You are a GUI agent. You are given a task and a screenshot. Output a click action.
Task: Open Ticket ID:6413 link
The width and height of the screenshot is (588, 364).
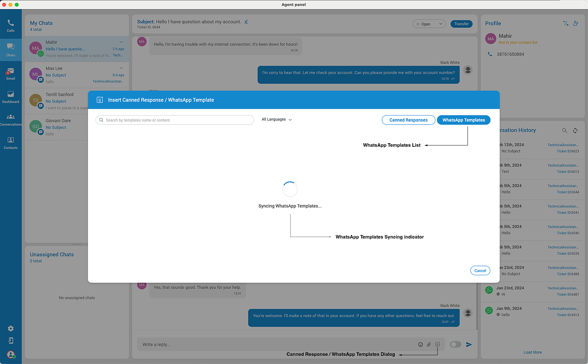pos(568,315)
